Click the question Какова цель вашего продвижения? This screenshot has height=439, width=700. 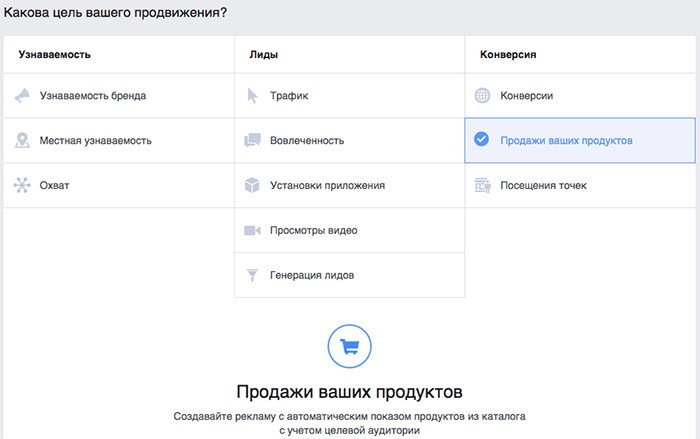pyautogui.click(x=115, y=13)
